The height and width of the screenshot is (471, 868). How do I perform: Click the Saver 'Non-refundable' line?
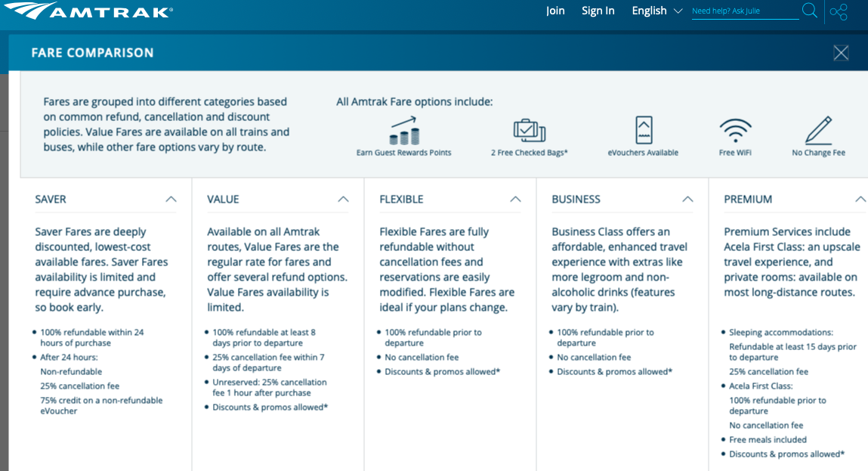tap(71, 372)
